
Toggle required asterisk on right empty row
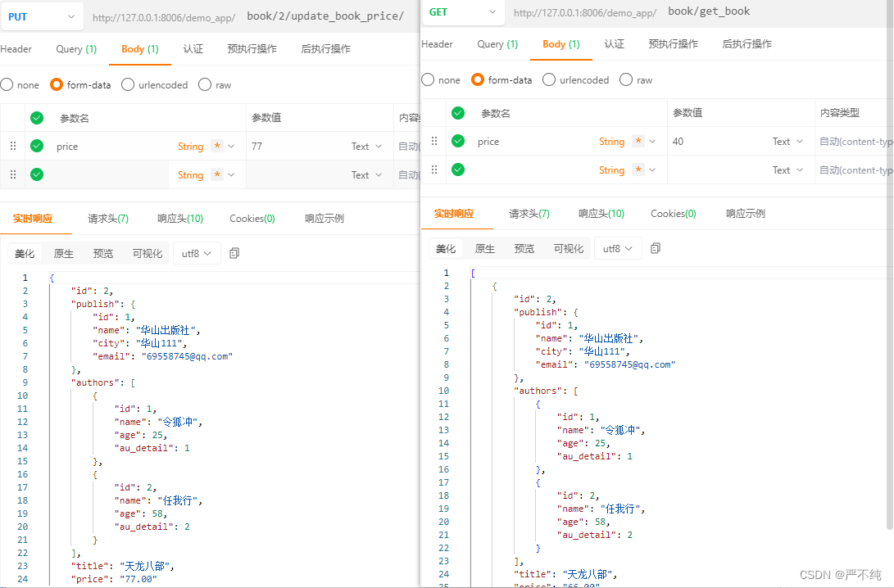click(638, 170)
